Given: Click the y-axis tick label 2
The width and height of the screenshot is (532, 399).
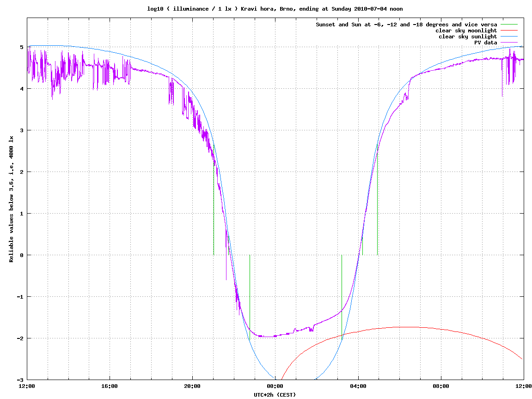Looking at the screenshot, I should (22, 172).
